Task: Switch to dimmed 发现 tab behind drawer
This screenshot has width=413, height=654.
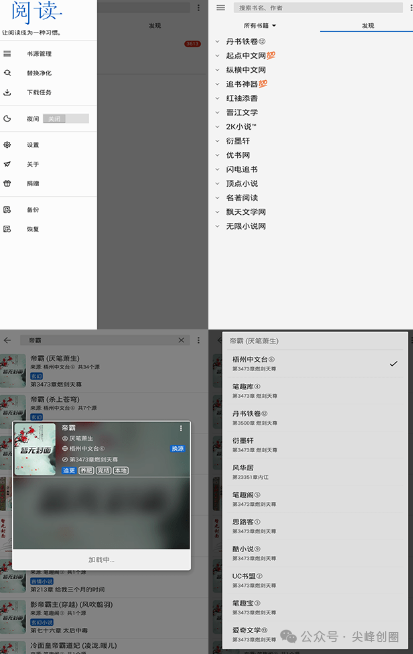Action: (x=155, y=26)
